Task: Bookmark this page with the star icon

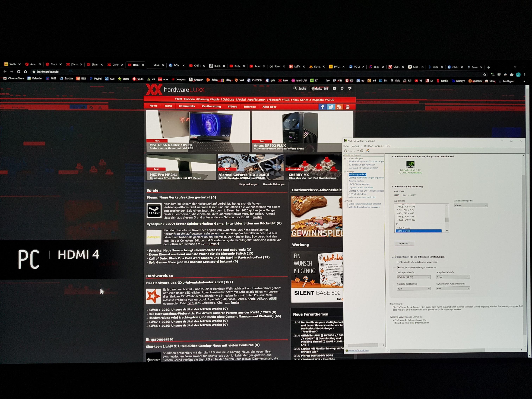Action: pyautogui.click(x=485, y=75)
